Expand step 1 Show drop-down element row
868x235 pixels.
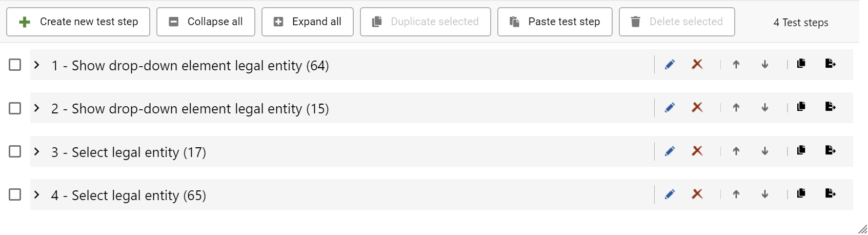[x=37, y=65]
